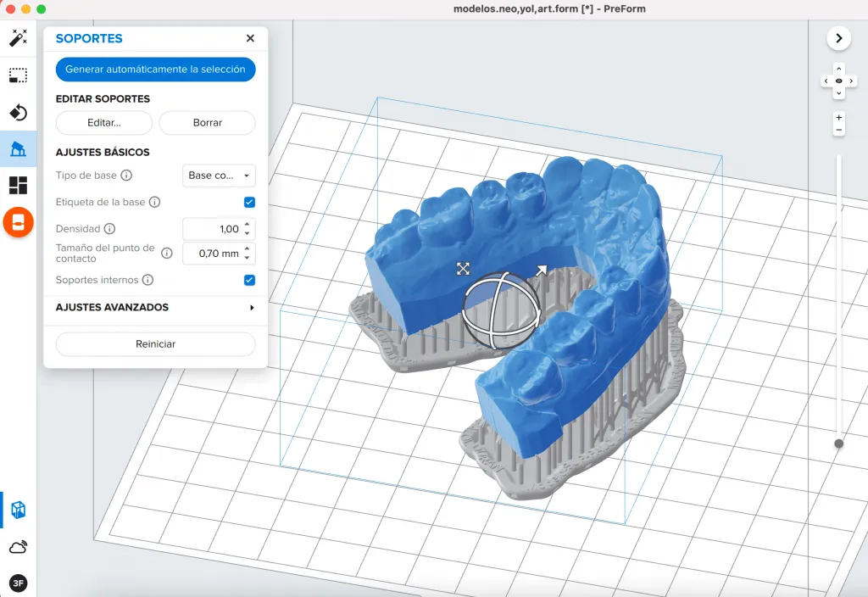868x597 pixels.
Task: Click the Editar... button
Action: (x=104, y=123)
